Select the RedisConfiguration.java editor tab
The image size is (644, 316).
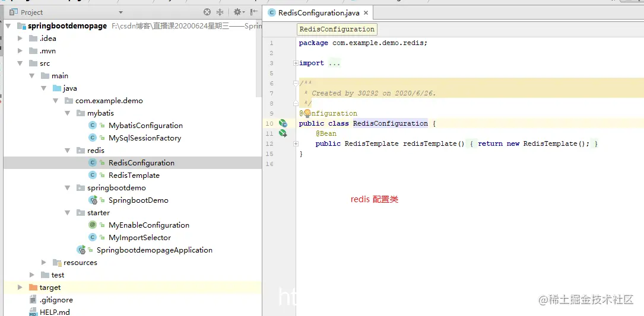pyautogui.click(x=318, y=12)
